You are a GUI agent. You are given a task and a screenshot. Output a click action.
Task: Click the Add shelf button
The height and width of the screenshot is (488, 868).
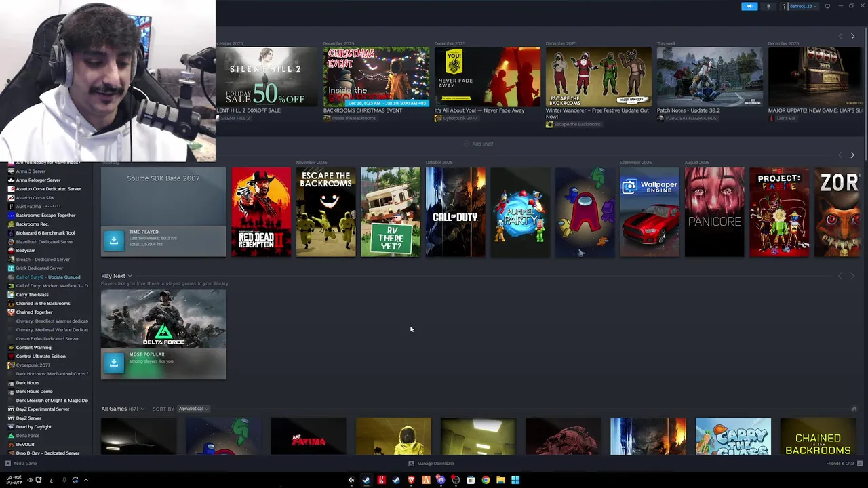pyautogui.click(x=478, y=144)
